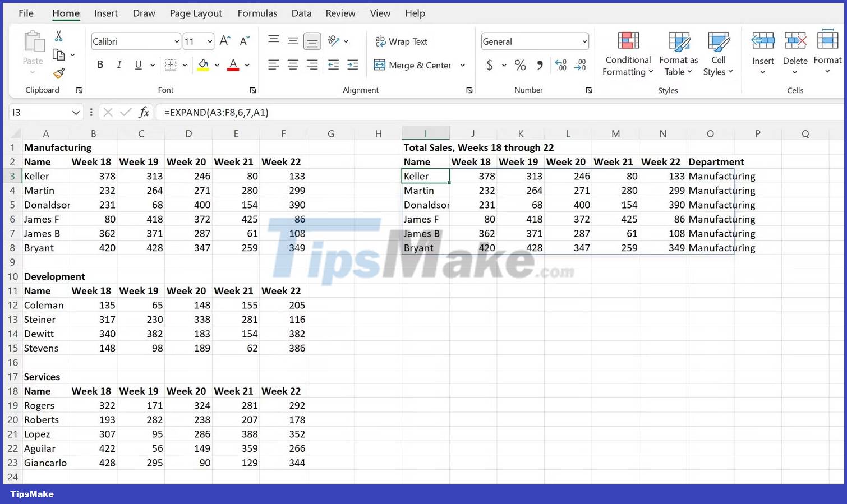Apply Merge & Center to selection
847x504 pixels.
click(x=414, y=65)
